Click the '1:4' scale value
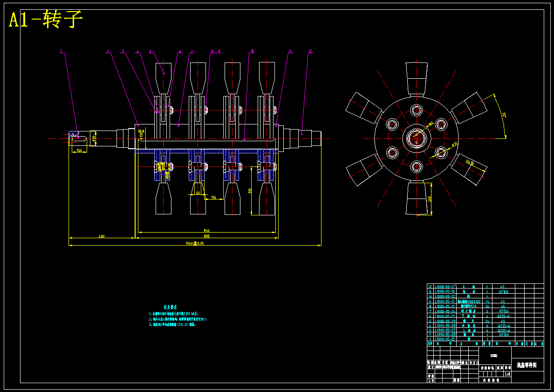 507,374
